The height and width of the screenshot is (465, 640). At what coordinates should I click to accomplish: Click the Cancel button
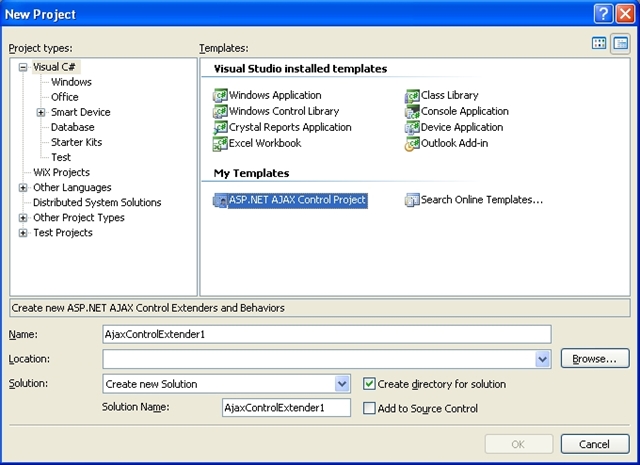coord(595,444)
